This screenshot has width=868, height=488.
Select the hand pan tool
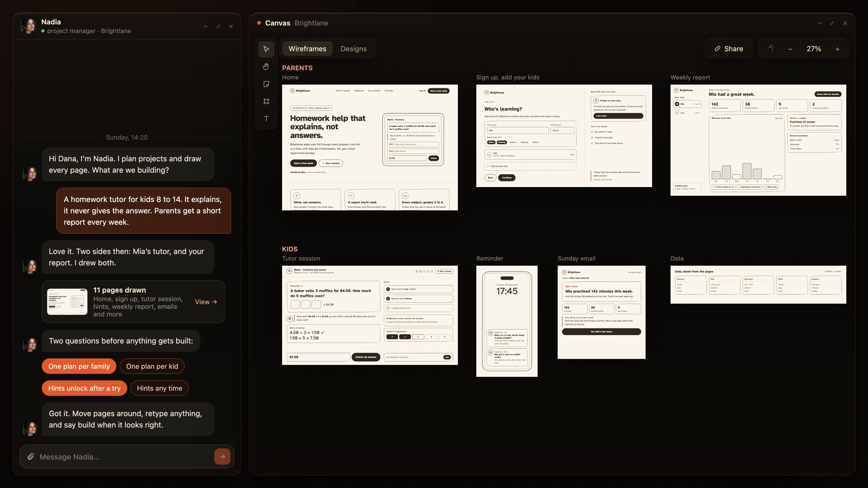(266, 67)
